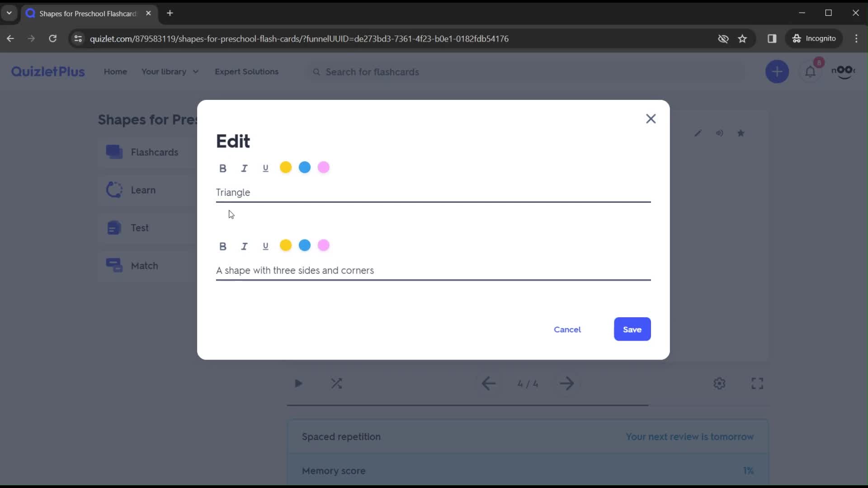The width and height of the screenshot is (868, 488).
Task: Toggle bold in definition field
Action: (x=223, y=245)
